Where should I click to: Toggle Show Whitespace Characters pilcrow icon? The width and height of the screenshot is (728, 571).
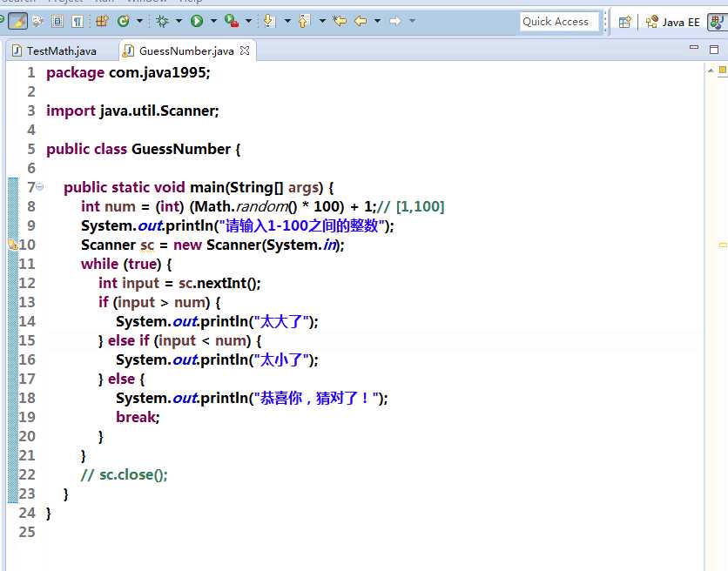click(x=78, y=21)
